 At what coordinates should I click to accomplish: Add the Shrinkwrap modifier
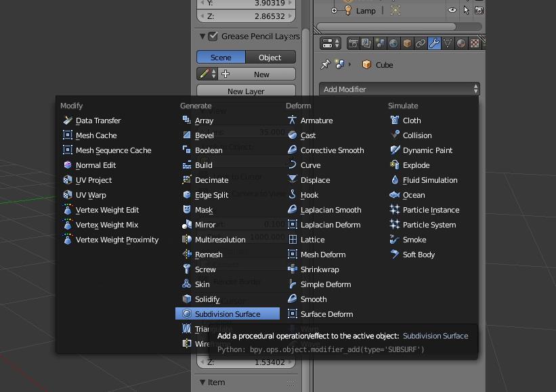(333, 269)
